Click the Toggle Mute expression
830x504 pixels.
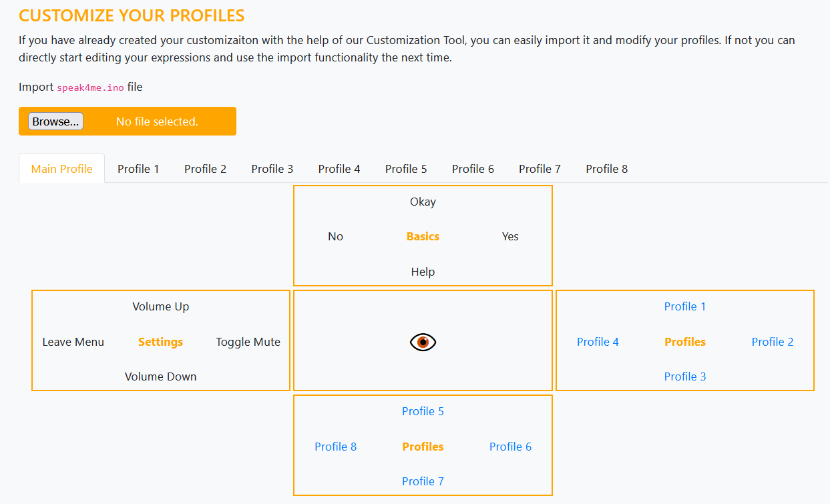248,342
